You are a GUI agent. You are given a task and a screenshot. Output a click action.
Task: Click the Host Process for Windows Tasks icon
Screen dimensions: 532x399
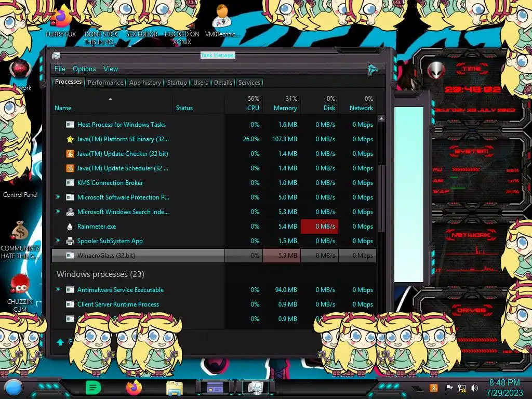coord(70,125)
